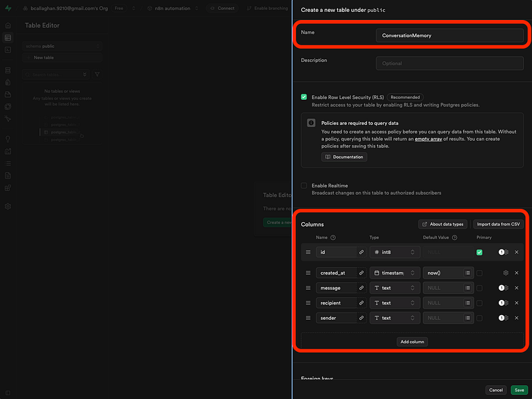Remove the sender column with its X icon
This screenshot has height=399, width=532.
pos(517,319)
